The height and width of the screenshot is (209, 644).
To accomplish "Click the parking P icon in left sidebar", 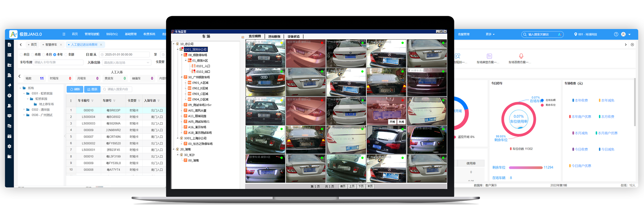I will (x=9, y=95).
